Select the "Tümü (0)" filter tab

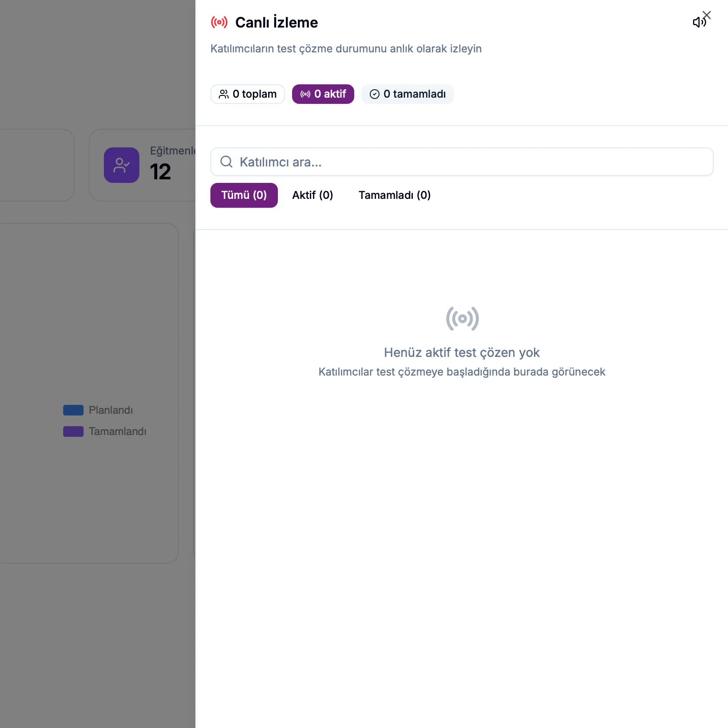244,195
